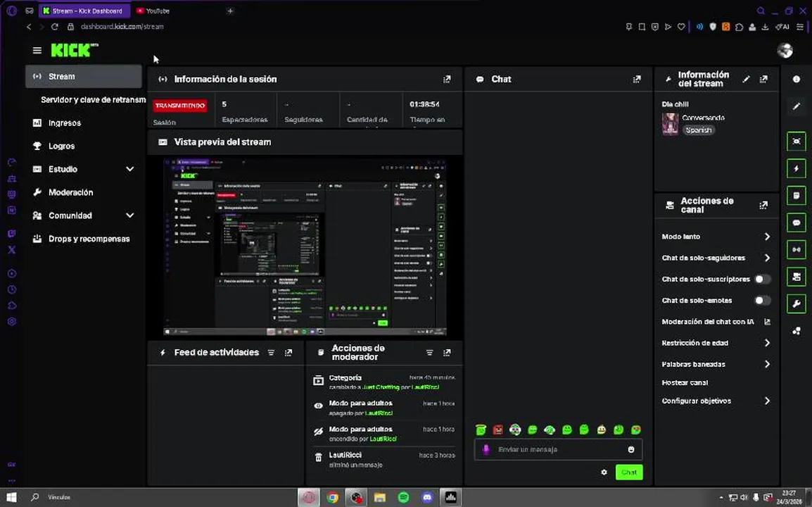Open Modo lento options chevron
Viewport: 812px width, 507px height.
click(767, 237)
